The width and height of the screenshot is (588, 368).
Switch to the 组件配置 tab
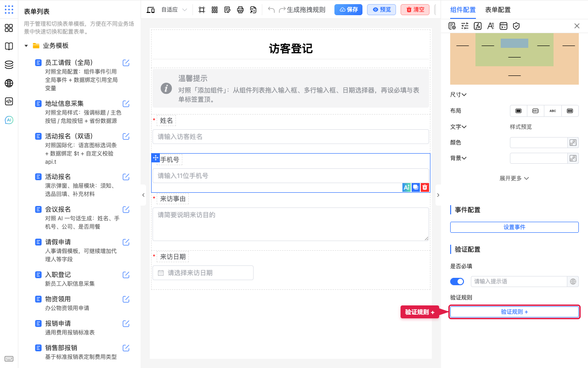463,10
